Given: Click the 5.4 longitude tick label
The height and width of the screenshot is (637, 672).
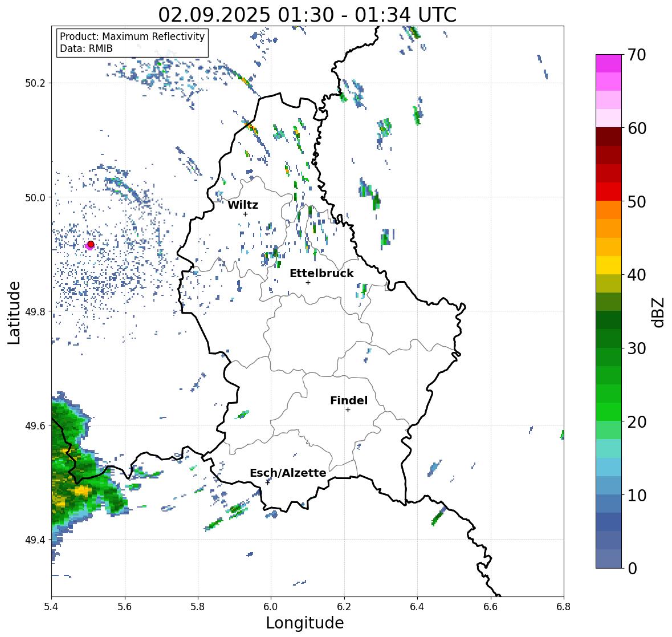Looking at the screenshot, I should (x=51, y=606).
